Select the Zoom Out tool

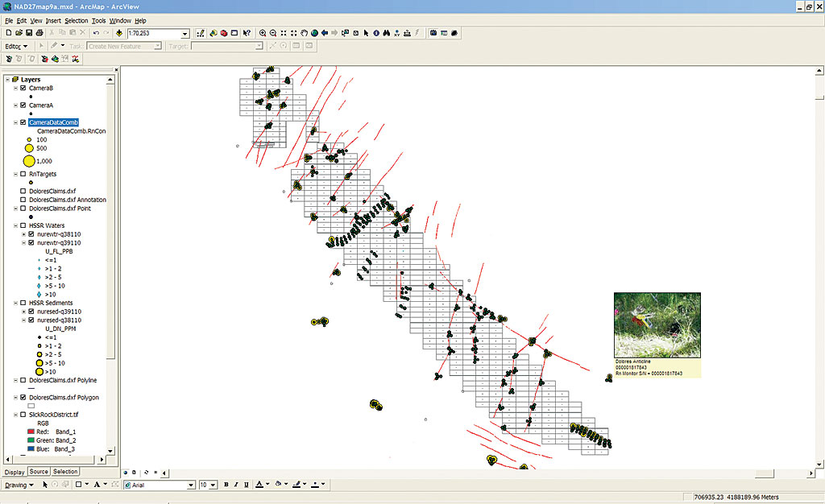tap(273, 33)
